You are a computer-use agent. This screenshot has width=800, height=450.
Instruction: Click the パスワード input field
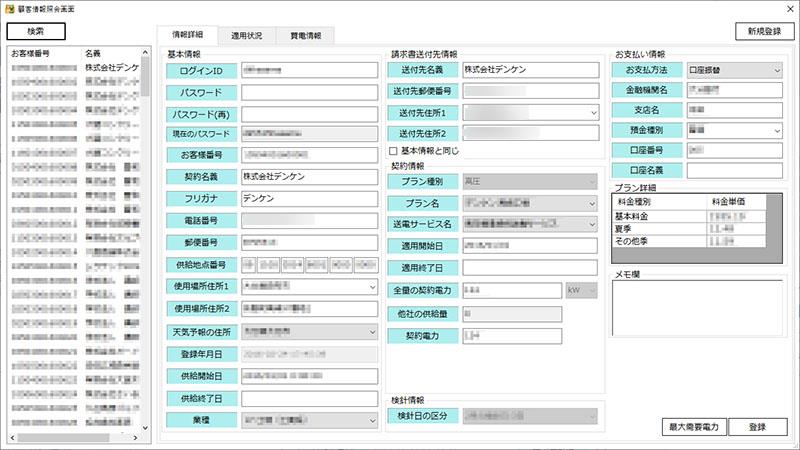coord(310,92)
